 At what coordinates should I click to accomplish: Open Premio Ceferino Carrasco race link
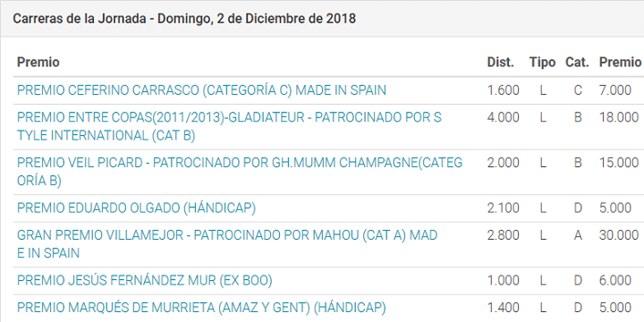click(x=201, y=90)
